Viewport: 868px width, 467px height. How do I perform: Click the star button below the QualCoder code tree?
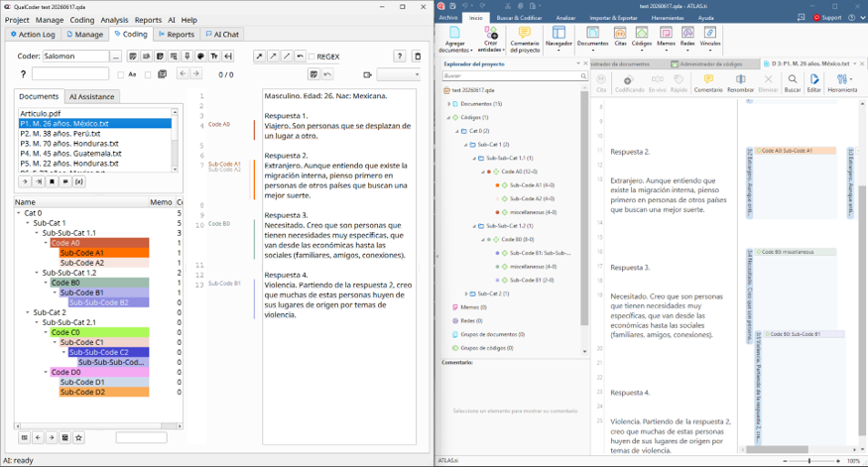(x=78, y=437)
